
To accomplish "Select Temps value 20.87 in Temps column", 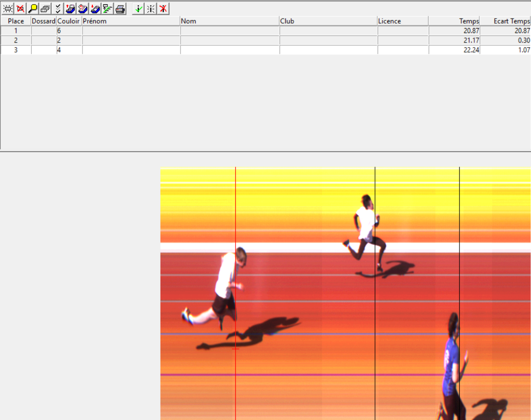I will coord(454,31).
